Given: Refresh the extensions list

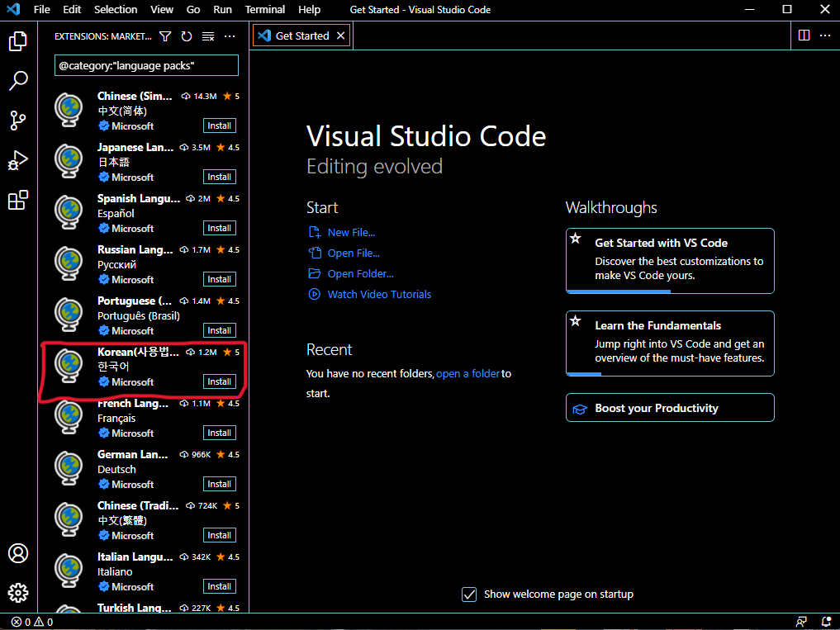Looking at the screenshot, I should (x=187, y=36).
